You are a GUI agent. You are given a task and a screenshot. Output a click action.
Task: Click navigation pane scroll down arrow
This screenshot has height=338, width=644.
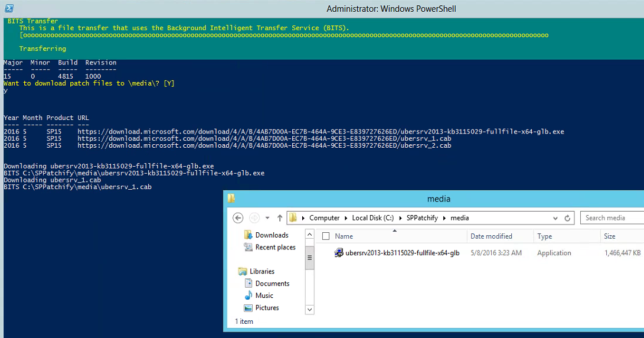[310, 310]
